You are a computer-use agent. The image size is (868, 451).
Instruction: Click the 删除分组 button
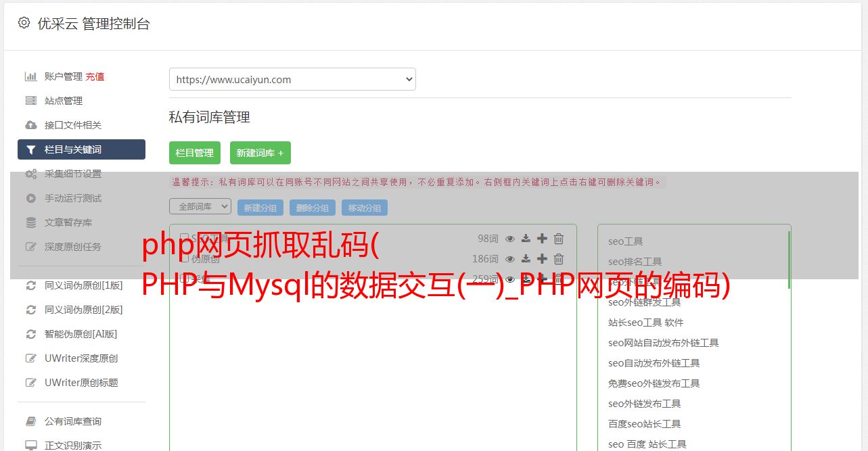tap(313, 208)
